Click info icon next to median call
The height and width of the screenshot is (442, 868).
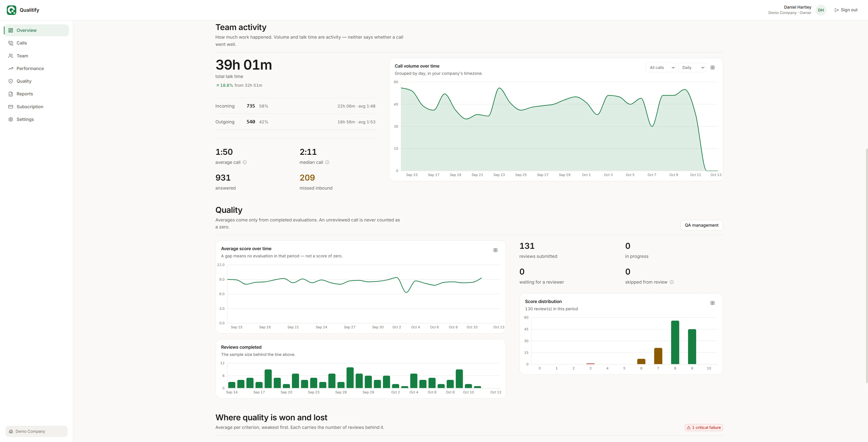327,162
